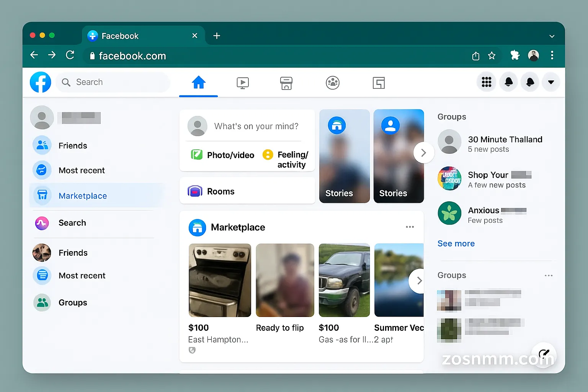Open Friends entry with photo avatar

(x=42, y=253)
